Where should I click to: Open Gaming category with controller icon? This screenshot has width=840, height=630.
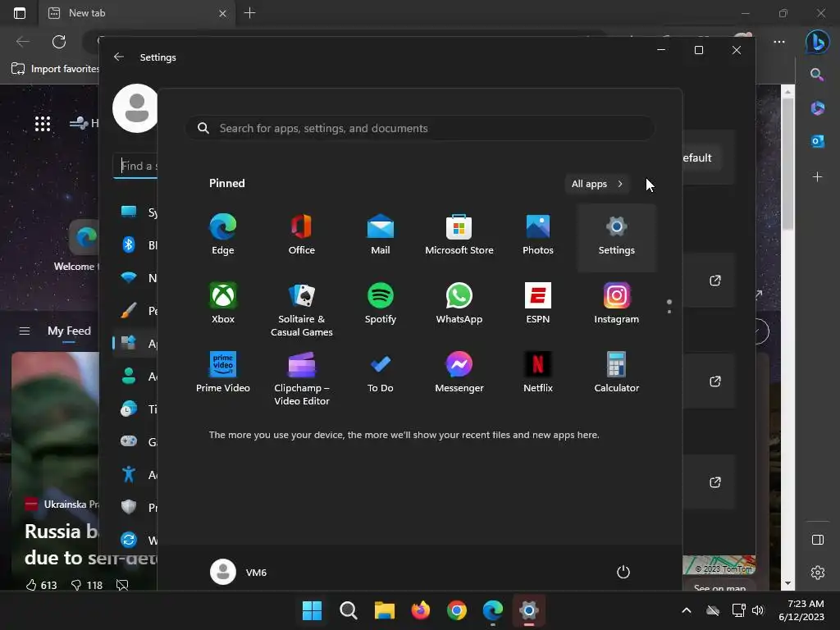tap(135, 441)
